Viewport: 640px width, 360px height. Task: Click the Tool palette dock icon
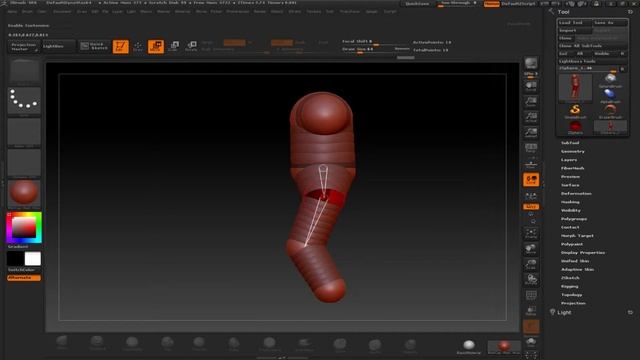(630, 12)
